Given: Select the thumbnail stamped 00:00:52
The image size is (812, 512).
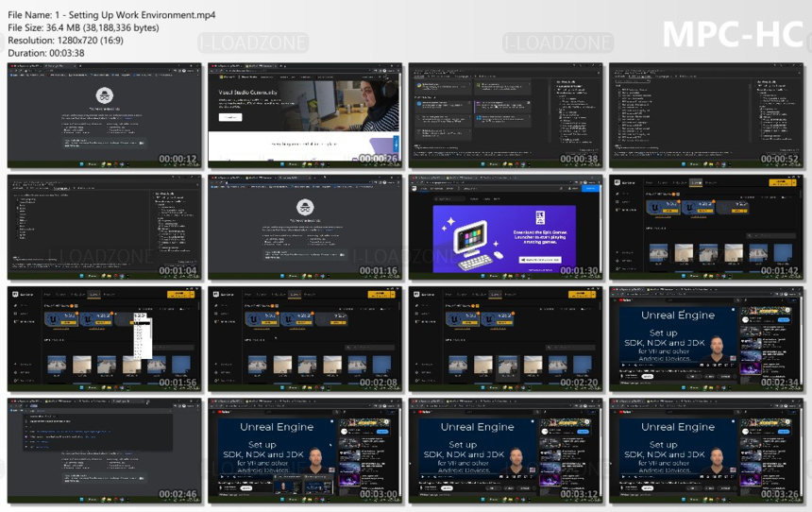Looking at the screenshot, I should tap(706, 115).
